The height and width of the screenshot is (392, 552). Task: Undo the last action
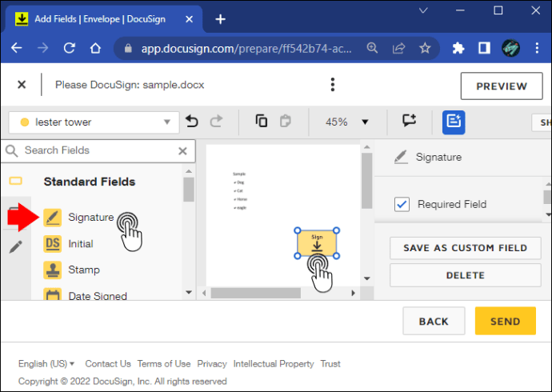(192, 122)
